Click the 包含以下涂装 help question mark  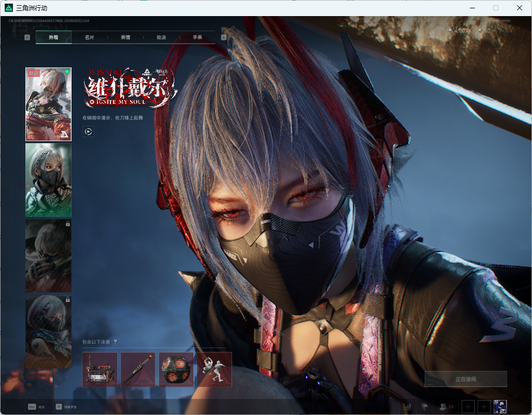[x=115, y=342]
